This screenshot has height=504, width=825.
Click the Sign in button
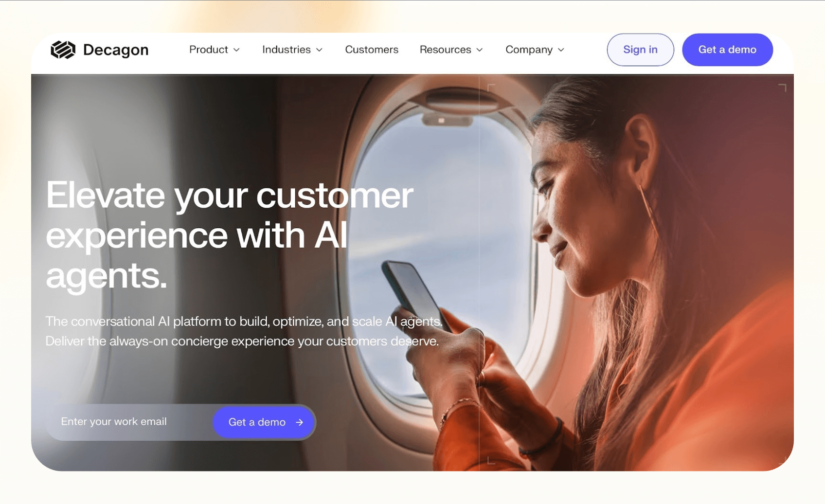click(x=640, y=50)
